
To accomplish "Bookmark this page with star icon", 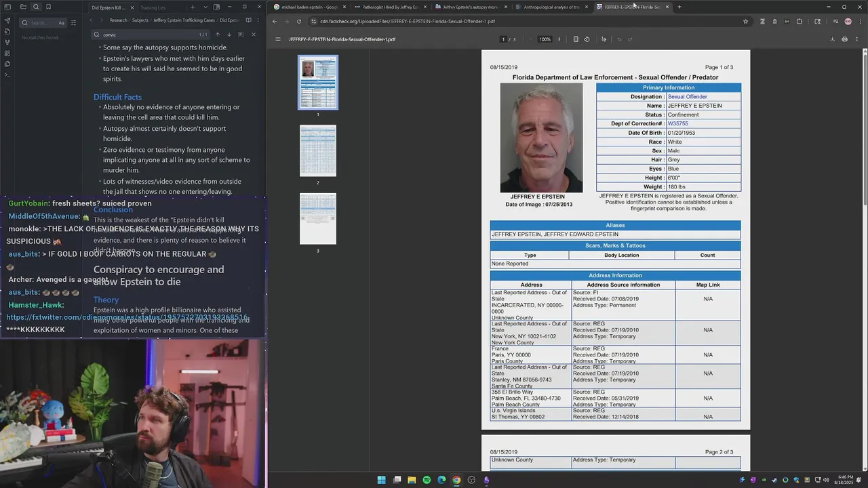I will (x=745, y=21).
